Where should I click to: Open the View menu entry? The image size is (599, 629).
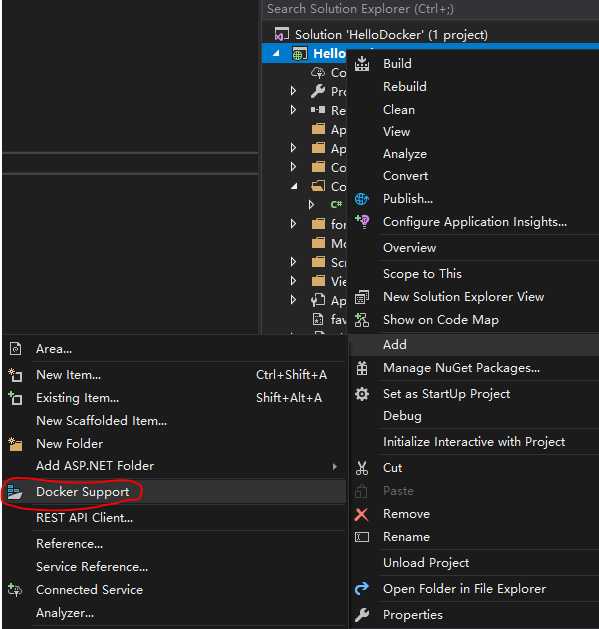(396, 132)
